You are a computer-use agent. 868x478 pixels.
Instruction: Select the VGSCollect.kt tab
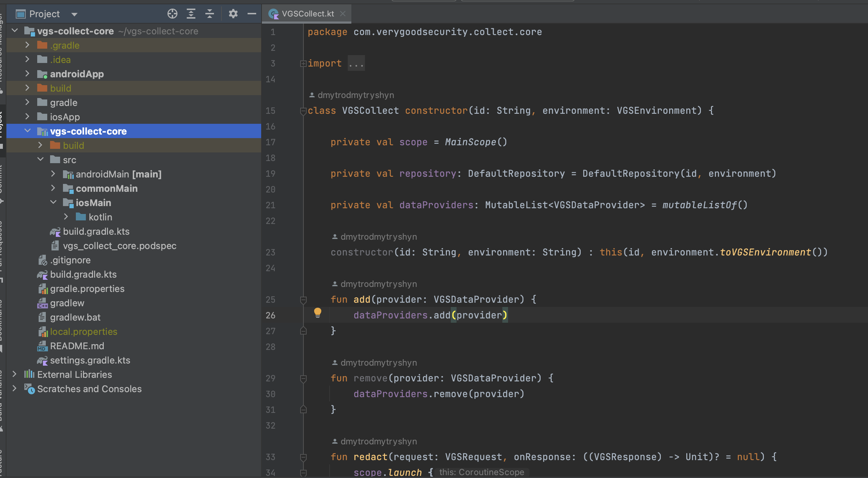coord(307,14)
